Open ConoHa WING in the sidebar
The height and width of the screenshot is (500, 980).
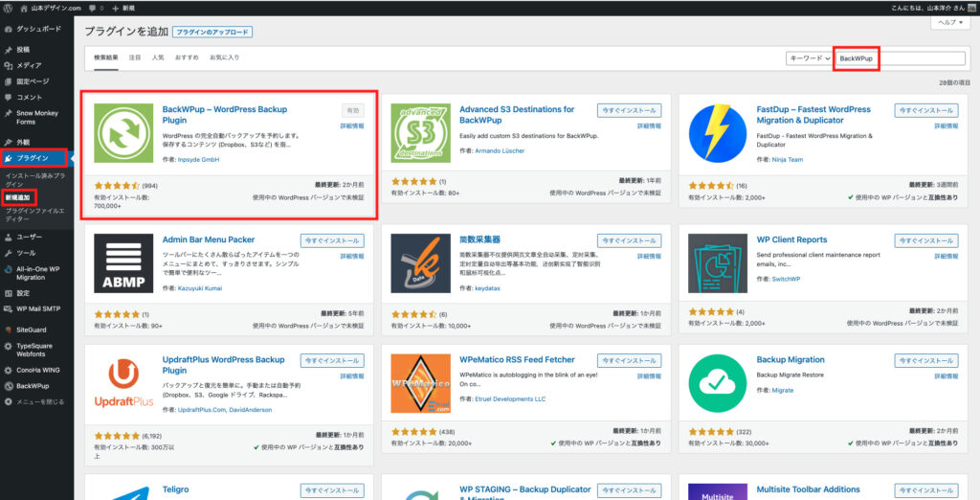(x=37, y=370)
